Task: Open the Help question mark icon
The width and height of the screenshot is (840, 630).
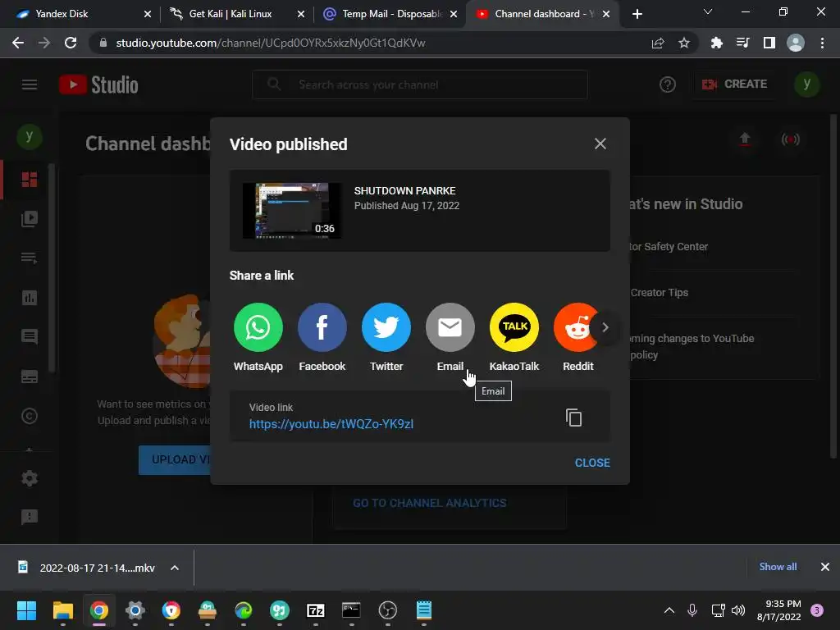Action: click(668, 84)
